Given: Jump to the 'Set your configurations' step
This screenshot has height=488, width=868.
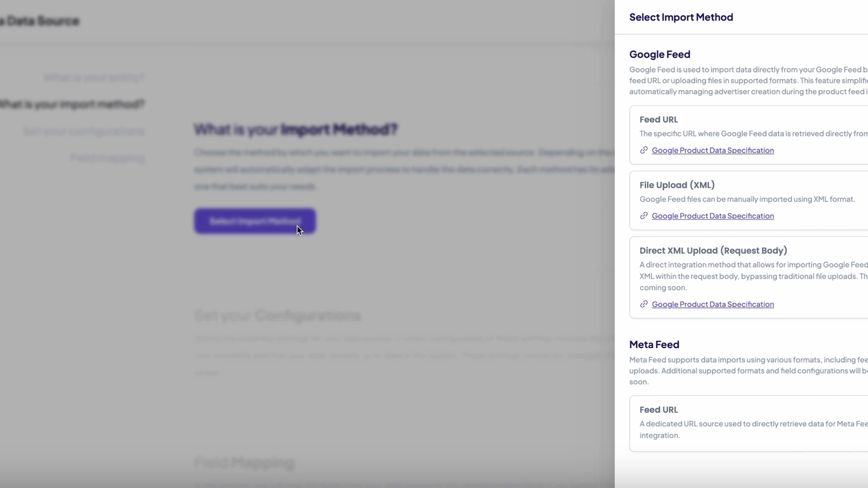Looking at the screenshot, I should (84, 131).
